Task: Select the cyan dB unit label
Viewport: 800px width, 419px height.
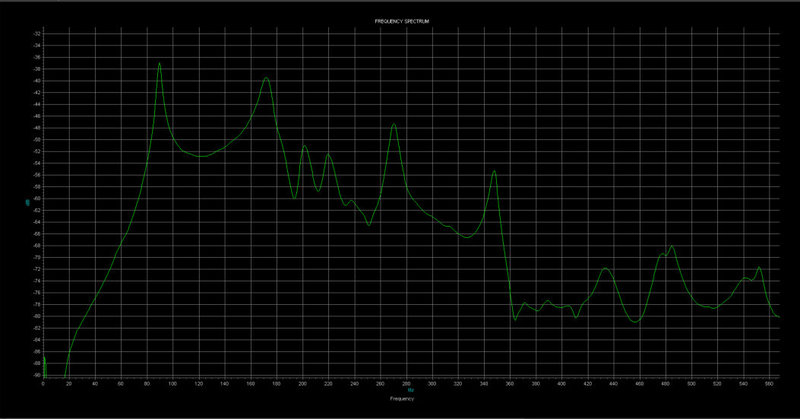Action: tap(28, 203)
